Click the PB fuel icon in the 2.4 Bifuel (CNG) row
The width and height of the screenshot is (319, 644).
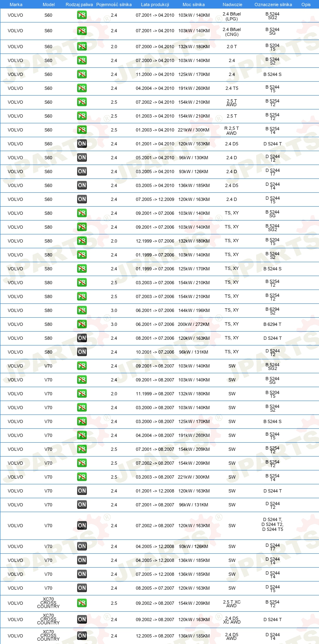(x=82, y=31)
